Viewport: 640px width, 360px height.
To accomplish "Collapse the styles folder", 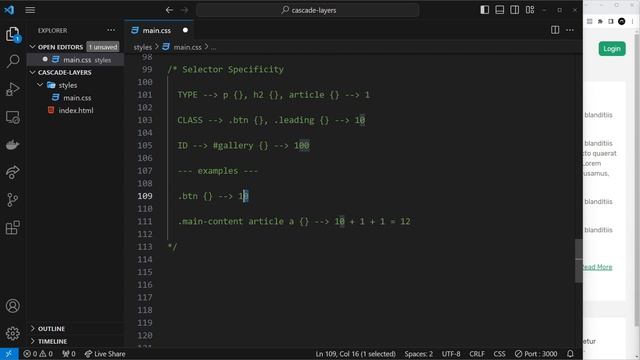I will click(68, 85).
